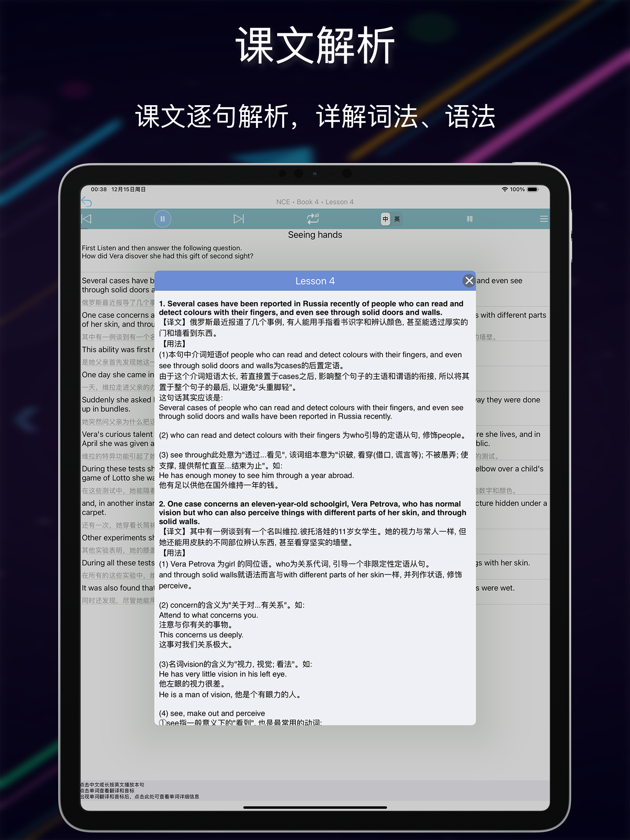Skip to previous sentence
This screenshot has height=840, width=630.
pyautogui.click(x=87, y=219)
